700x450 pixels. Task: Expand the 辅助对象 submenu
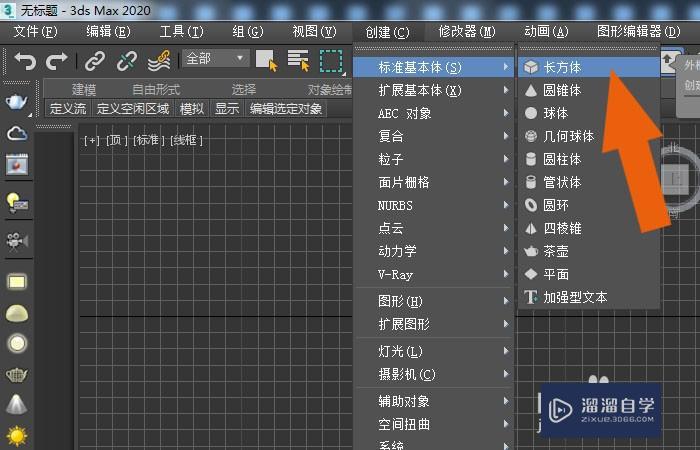coord(433,401)
